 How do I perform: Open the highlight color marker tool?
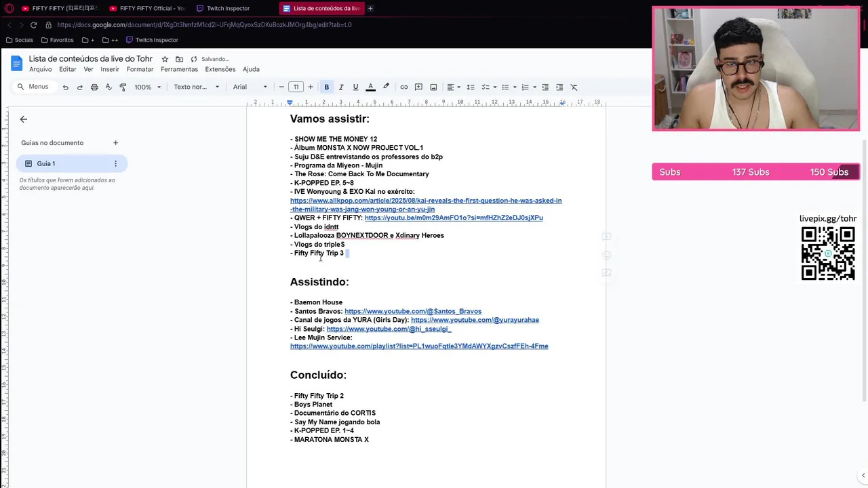pos(386,87)
